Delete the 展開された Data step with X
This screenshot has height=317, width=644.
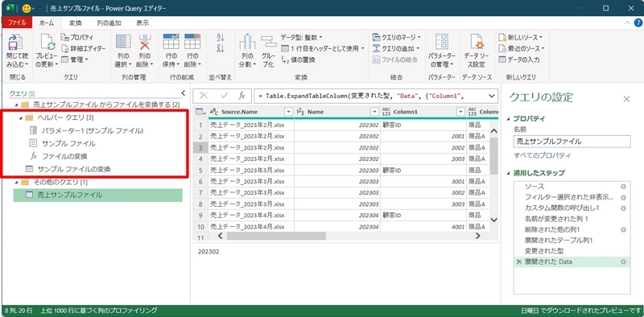518,261
